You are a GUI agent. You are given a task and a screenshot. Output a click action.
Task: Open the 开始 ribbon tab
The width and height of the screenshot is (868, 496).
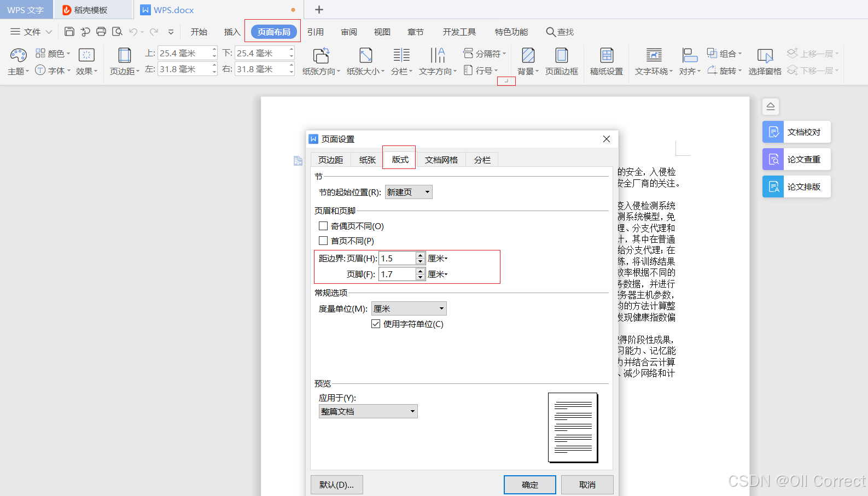point(199,32)
